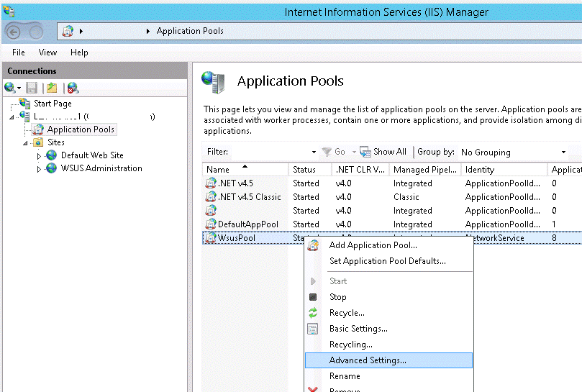This screenshot has width=582, height=392.
Task: Select Set Application Pool Defaults... entry
Action: [388, 261]
